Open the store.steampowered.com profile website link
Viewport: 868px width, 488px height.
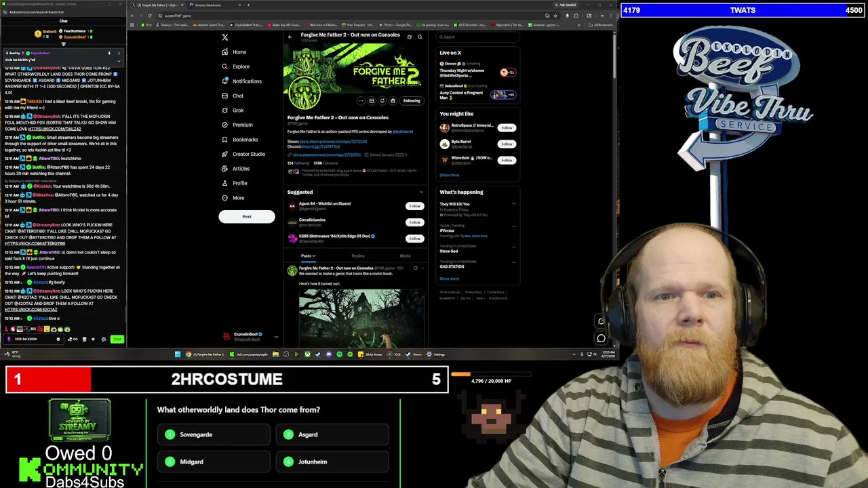tap(326, 155)
